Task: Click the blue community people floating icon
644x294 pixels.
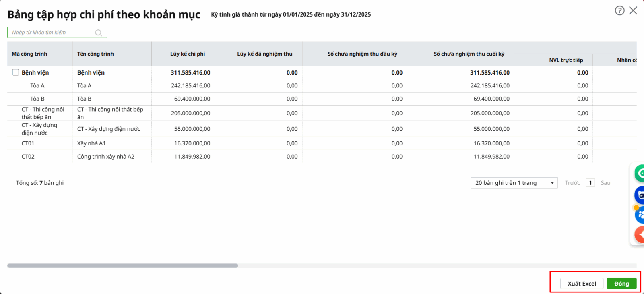Action: pos(640,215)
